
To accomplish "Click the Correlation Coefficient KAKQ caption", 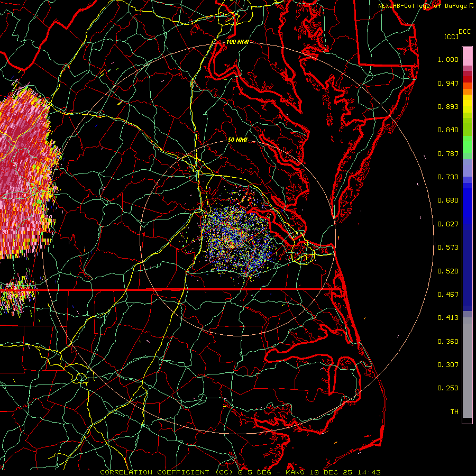I will [240, 472].
